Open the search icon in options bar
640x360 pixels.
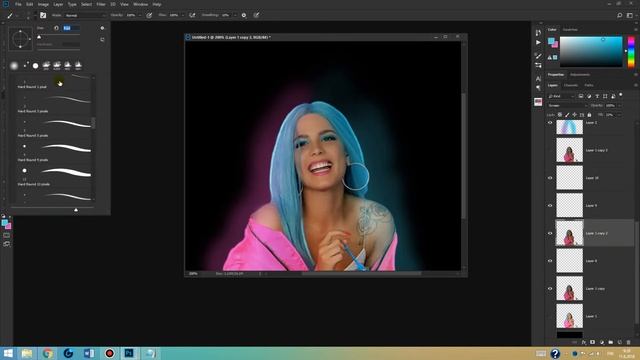coord(620,16)
